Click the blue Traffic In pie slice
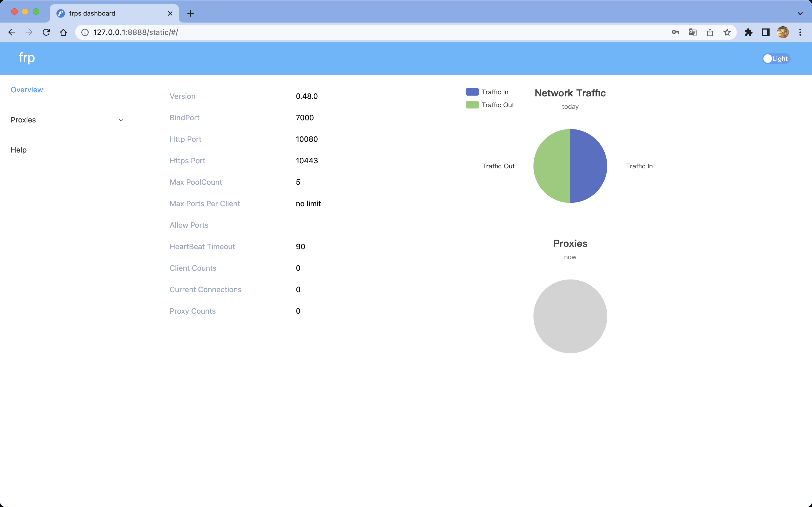The image size is (812, 507). [589, 166]
